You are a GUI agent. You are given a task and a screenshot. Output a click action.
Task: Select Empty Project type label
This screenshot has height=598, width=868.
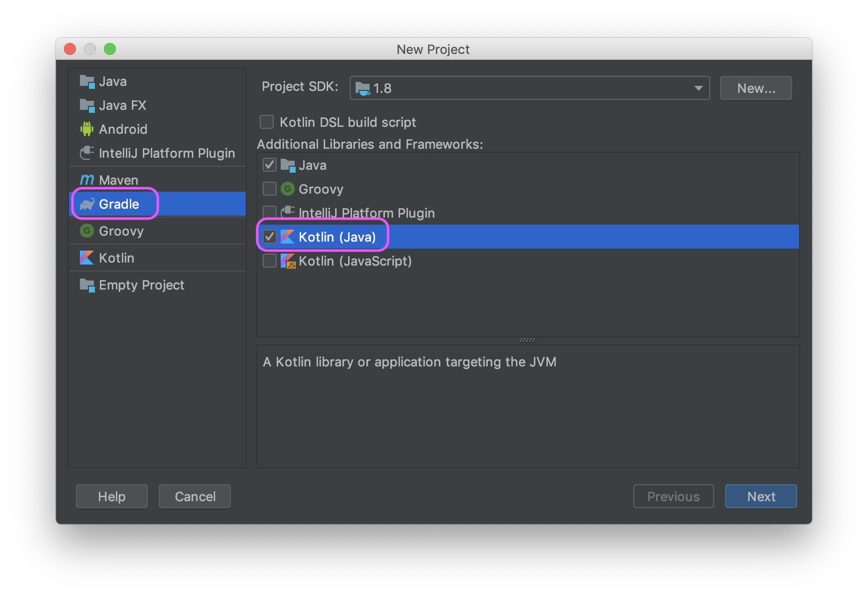[x=142, y=285]
